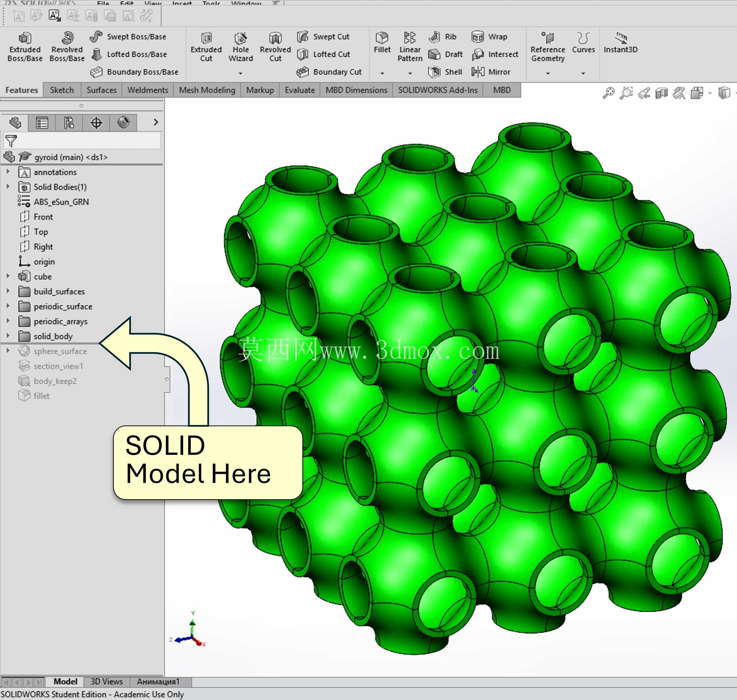Select the Revolved Boss/Base tool
The image size is (737, 700).
[67, 47]
